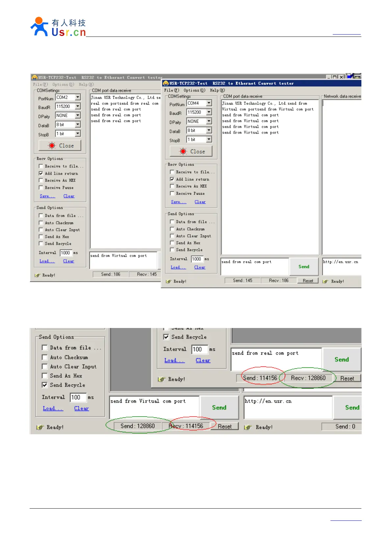This screenshot has height=554, width=392.
Task: Click the Network data receive box in the COM4 window
Action: click(x=342, y=177)
